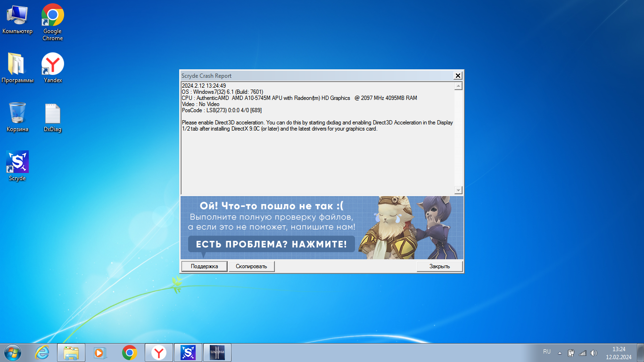Open the Yandex browser desktop shortcut

pos(52,65)
